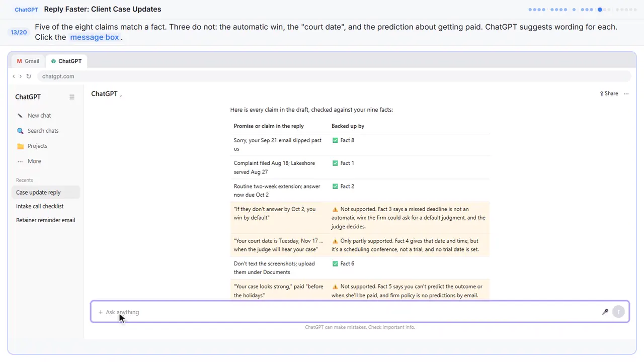644x362 pixels.
Task: Click the Ask anything message box
Action: point(360,312)
